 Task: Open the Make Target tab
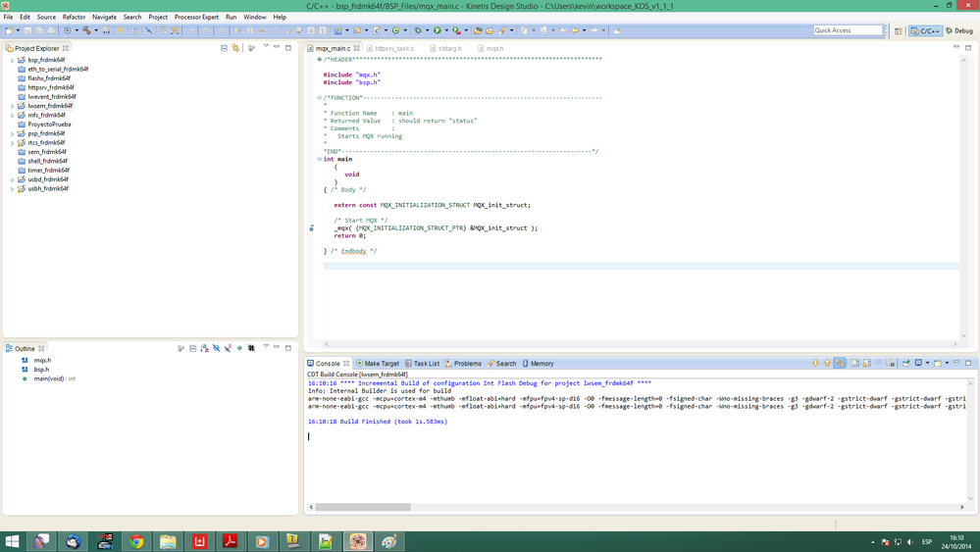[378, 364]
